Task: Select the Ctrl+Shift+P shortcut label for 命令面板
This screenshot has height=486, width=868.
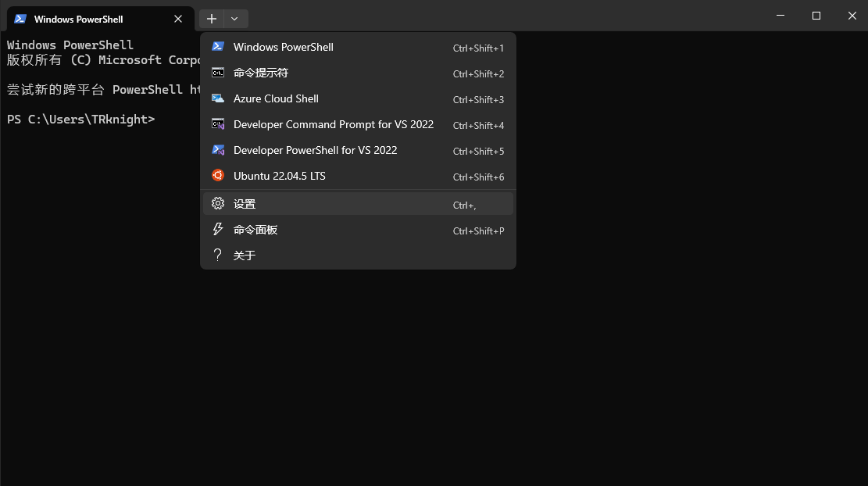Action: click(478, 230)
